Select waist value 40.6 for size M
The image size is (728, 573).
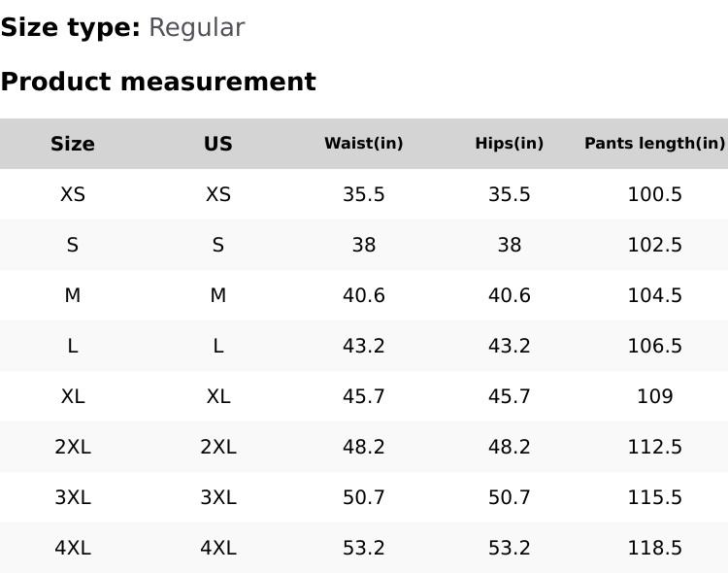364,295
